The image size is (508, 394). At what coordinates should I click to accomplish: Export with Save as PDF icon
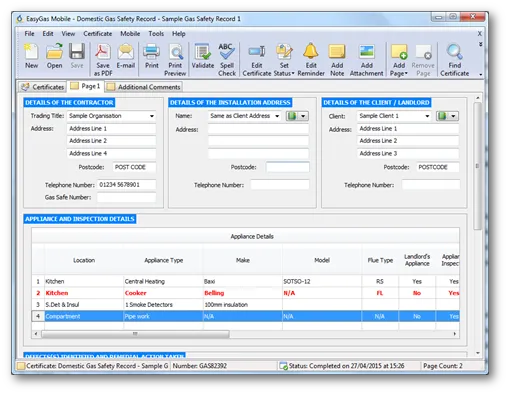click(x=103, y=60)
